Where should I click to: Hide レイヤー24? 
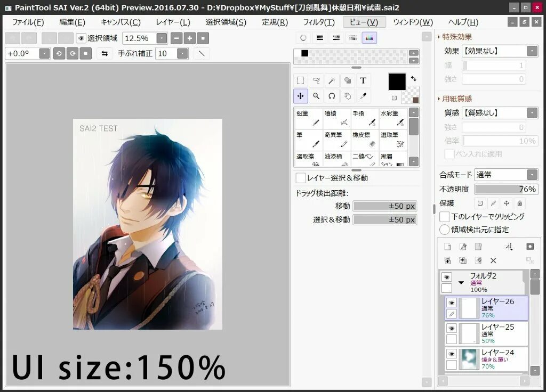[452, 354]
